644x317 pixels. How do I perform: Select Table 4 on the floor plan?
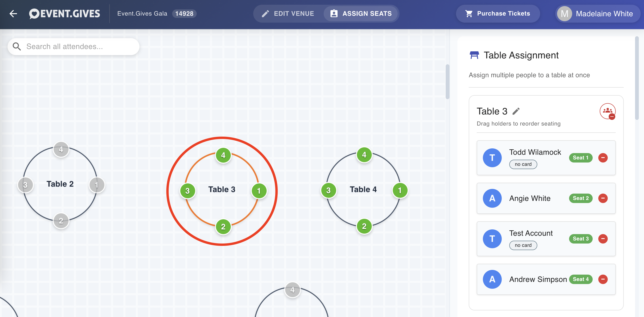[363, 190]
